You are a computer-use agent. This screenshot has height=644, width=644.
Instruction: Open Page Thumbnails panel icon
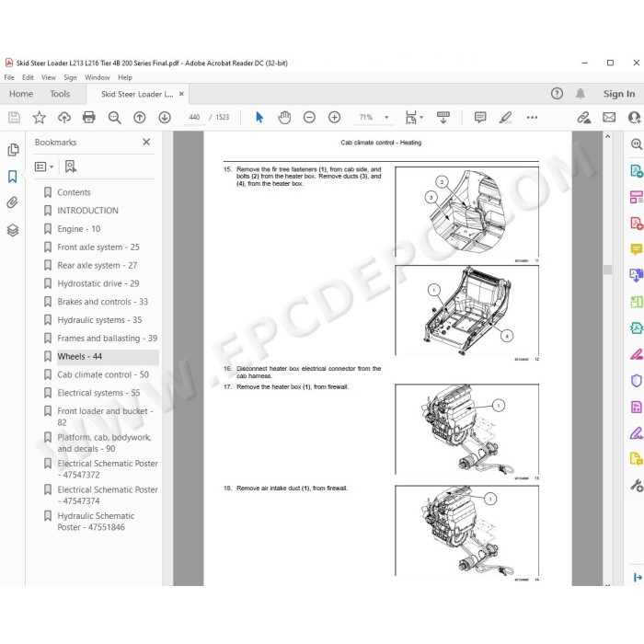click(13, 149)
